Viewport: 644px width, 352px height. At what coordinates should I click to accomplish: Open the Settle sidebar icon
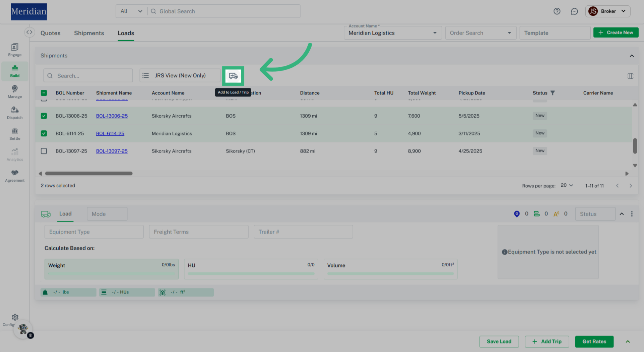click(15, 134)
